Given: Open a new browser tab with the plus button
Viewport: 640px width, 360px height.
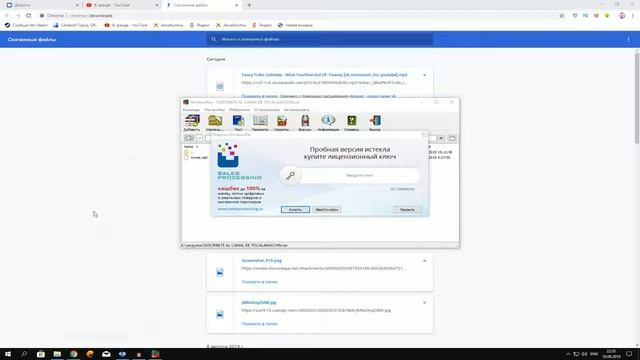Looking at the screenshot, I should pos(249,5).
